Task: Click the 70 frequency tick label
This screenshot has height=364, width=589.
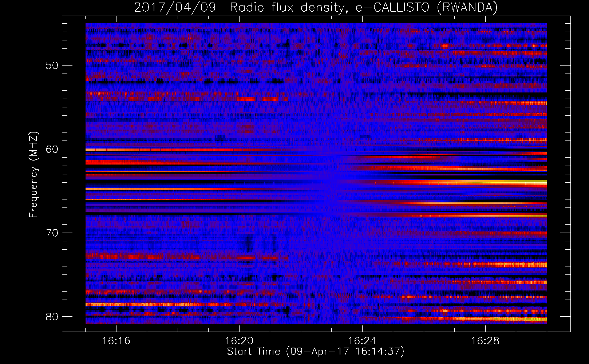Action: [x=52, y=233]
